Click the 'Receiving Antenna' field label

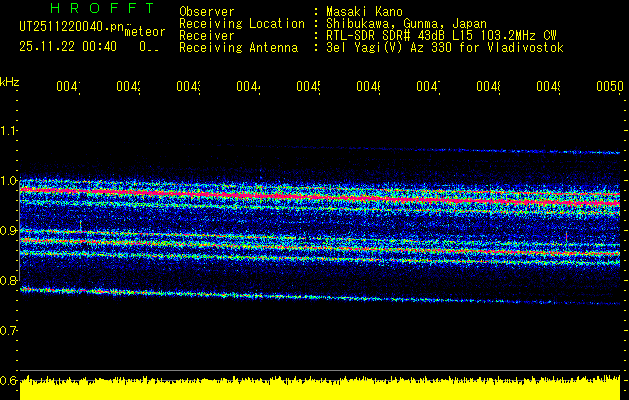click(238, 48)
